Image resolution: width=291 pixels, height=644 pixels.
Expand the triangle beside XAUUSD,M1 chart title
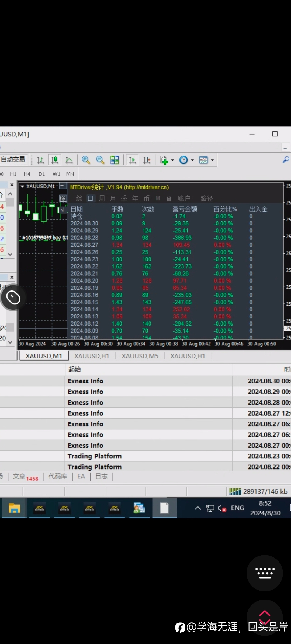pos(22,186)
